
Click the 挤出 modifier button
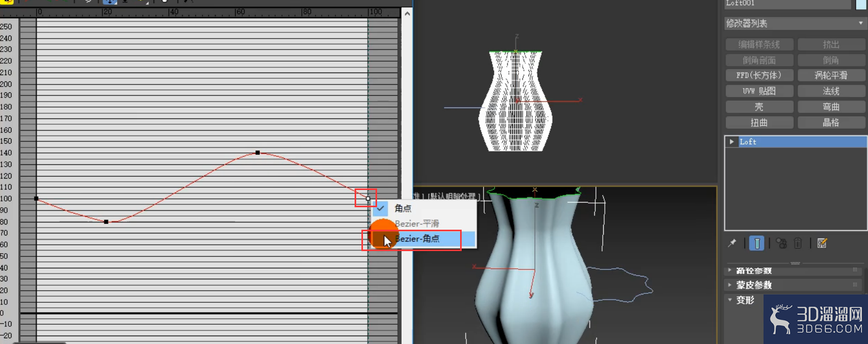coord(831,44)
